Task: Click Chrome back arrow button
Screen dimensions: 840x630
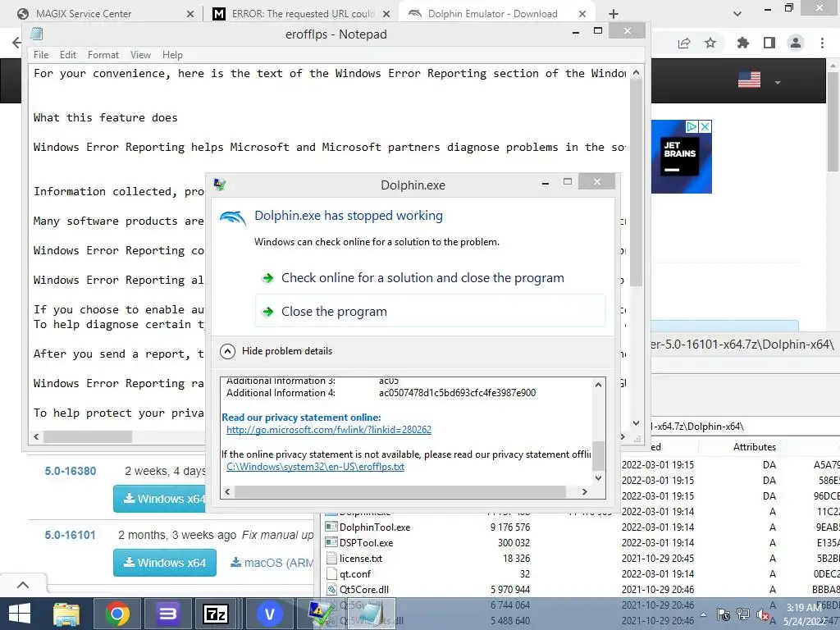Action: coord(16,43)
